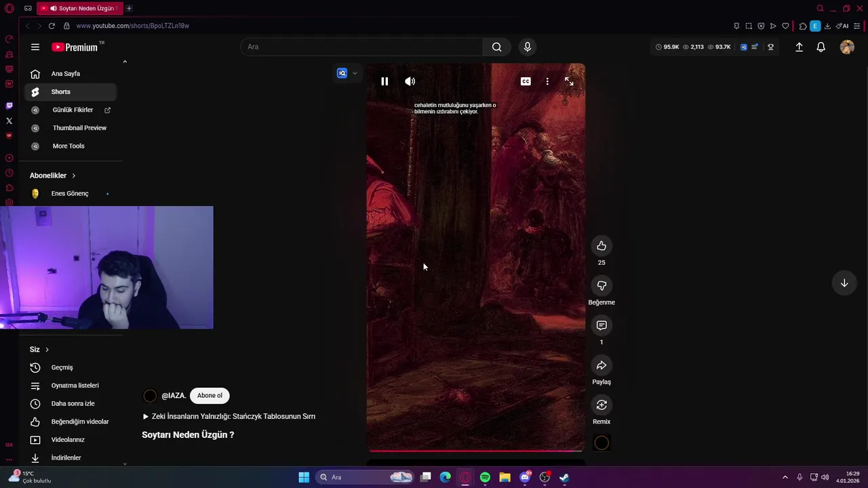The height and width of the screenshot is (488, 868).
Task: Dislike the Short via Beğenme button
Action: [x=601, y=286]
